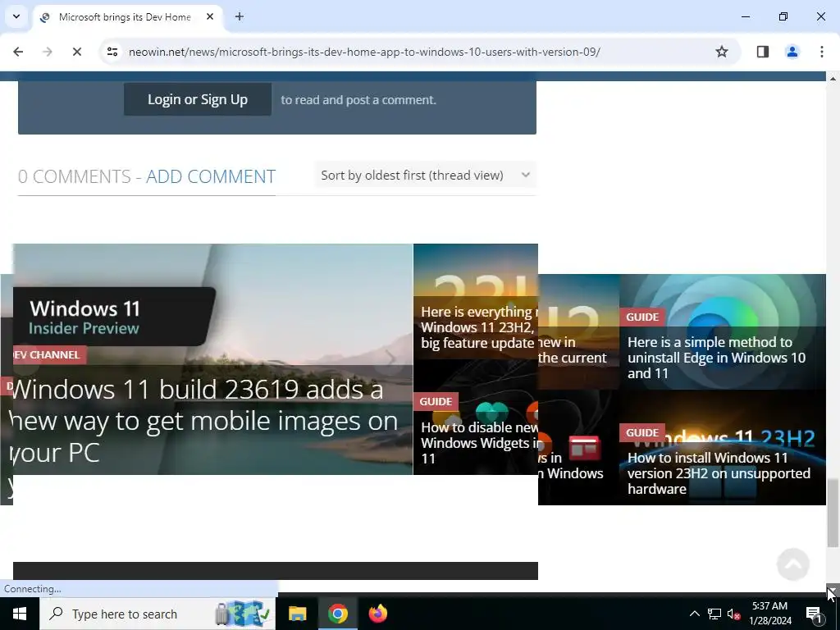Click GUIDE tag on Widgets article

tap(436, 401)
